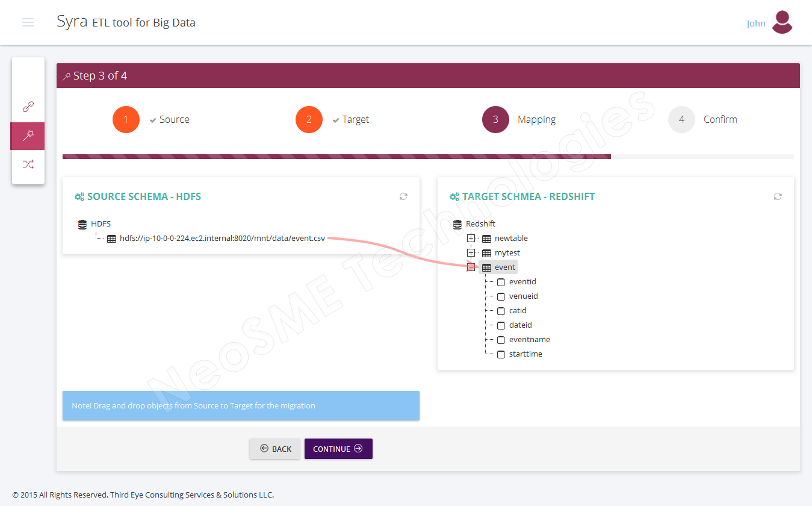Screen dimensions: 812x506
Task: Select the hdfs event.csv source path
Action: pyautogui.click(x=222, y=239)
